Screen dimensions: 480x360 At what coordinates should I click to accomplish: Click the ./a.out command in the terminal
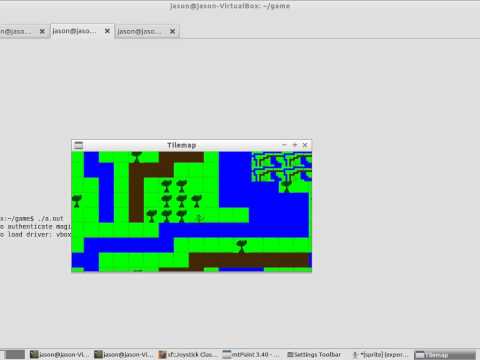coord(50,219)
